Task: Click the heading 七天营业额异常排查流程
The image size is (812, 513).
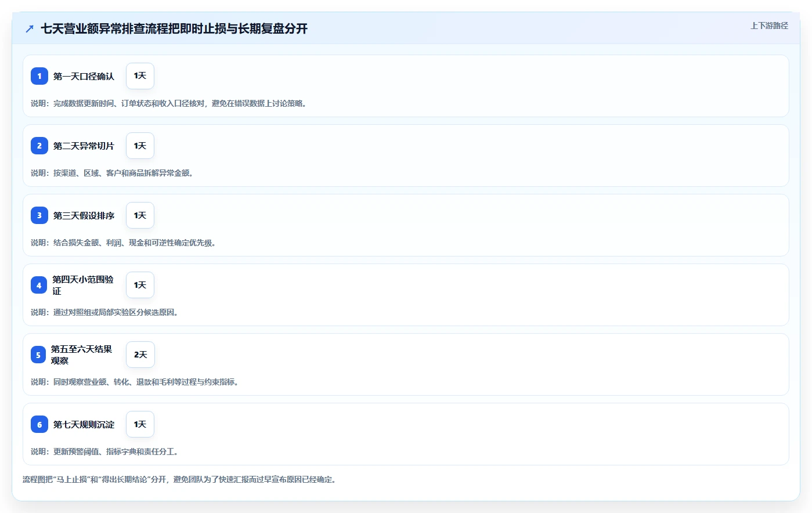Action: pyautogui.click(x=174, y=28)
